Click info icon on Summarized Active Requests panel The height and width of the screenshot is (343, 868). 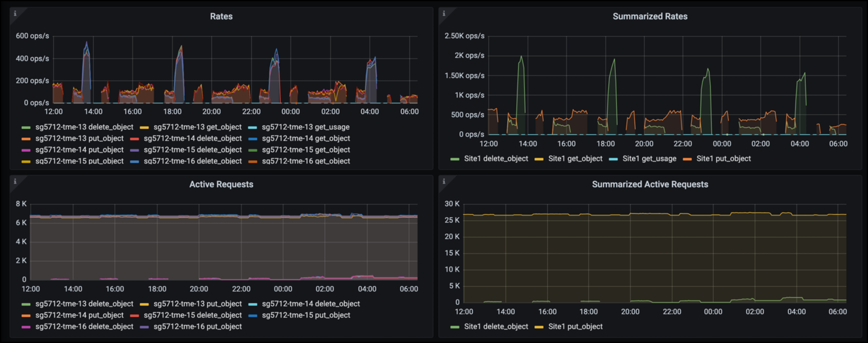(x=444, y=181)
